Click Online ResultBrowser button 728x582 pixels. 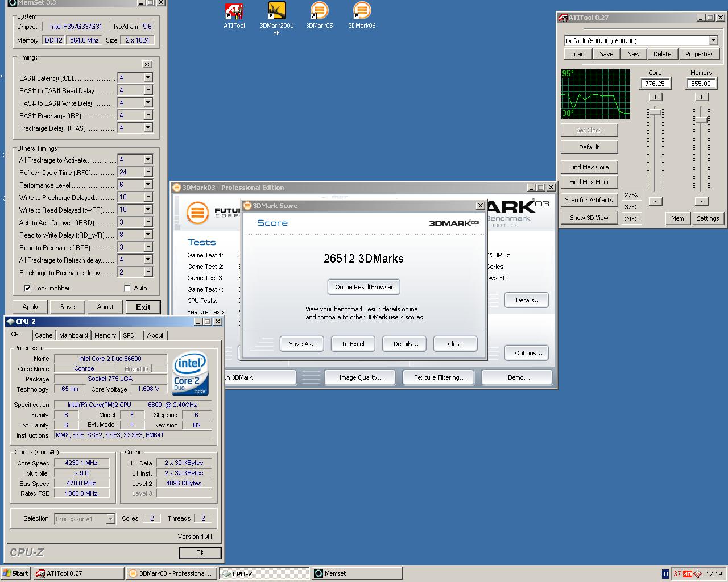[x=364, y=287]
